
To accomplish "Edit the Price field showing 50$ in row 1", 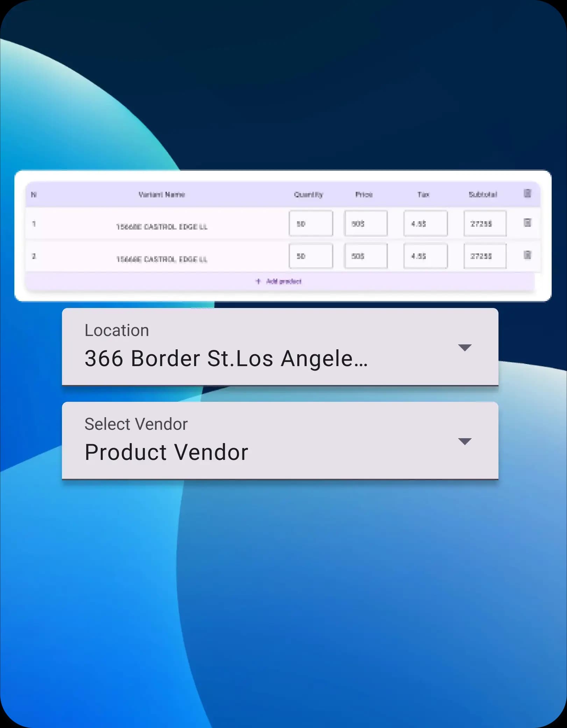I will [x=366, y=224].
